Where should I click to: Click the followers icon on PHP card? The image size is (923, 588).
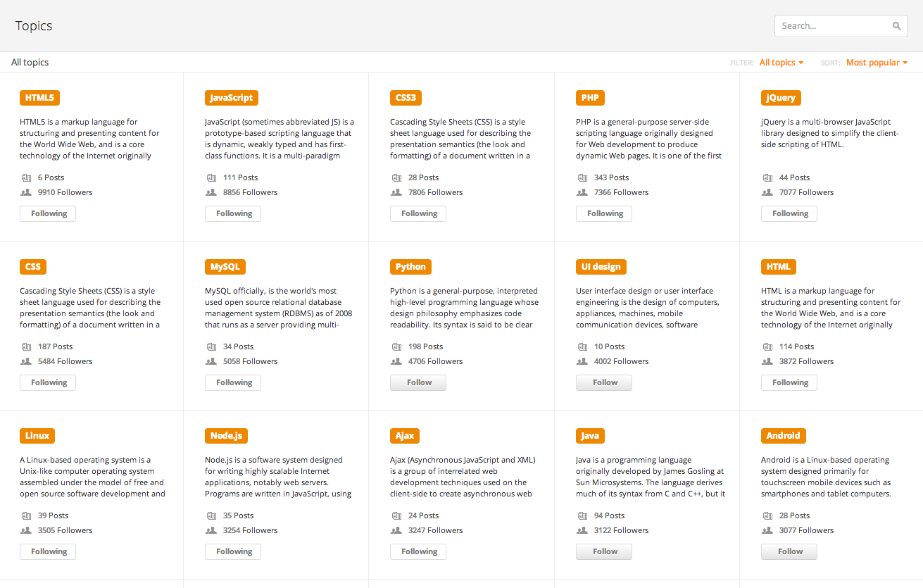(x=582, y=192)
